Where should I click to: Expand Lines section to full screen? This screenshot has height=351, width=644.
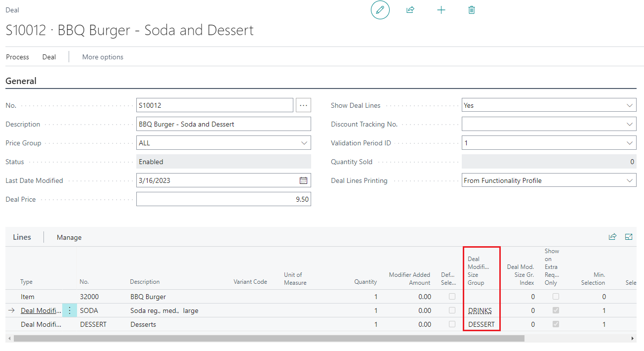tap(629, 237)
